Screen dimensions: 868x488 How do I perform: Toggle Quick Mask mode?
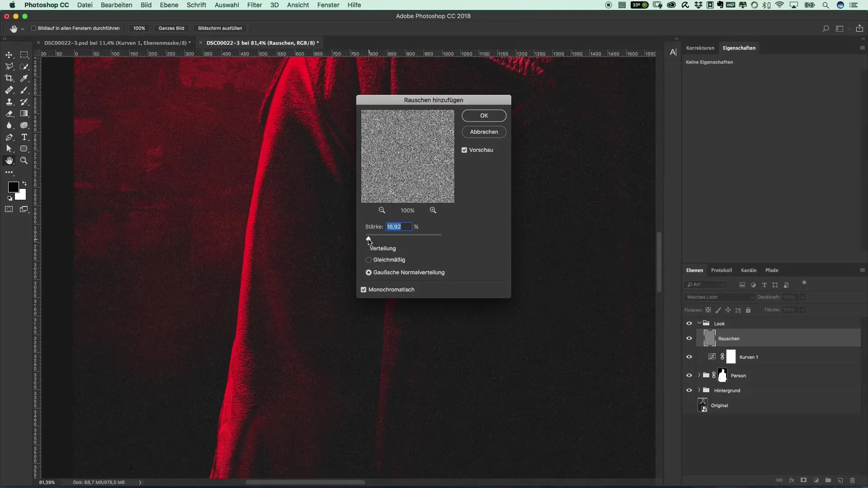pyautogui.click(x=9, y=209)
